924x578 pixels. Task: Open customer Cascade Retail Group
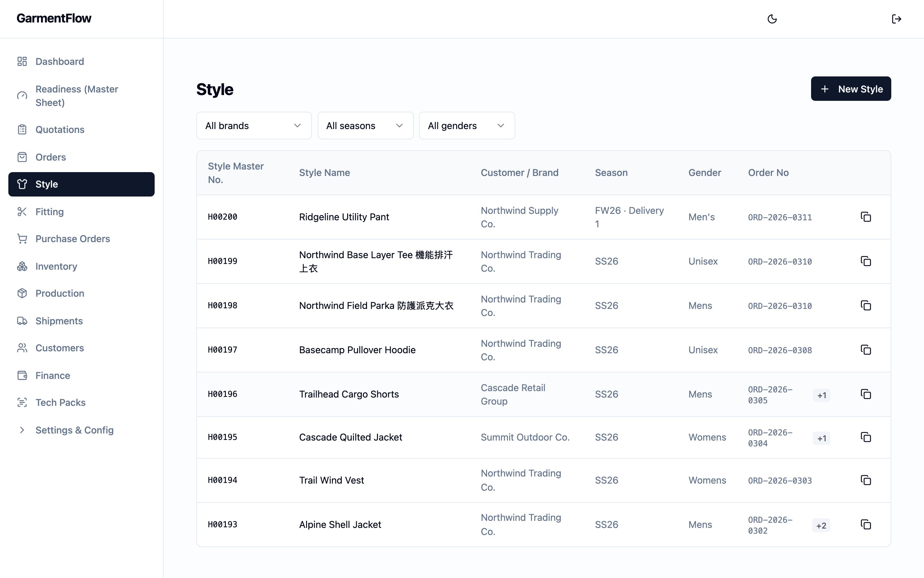point(513,394)
